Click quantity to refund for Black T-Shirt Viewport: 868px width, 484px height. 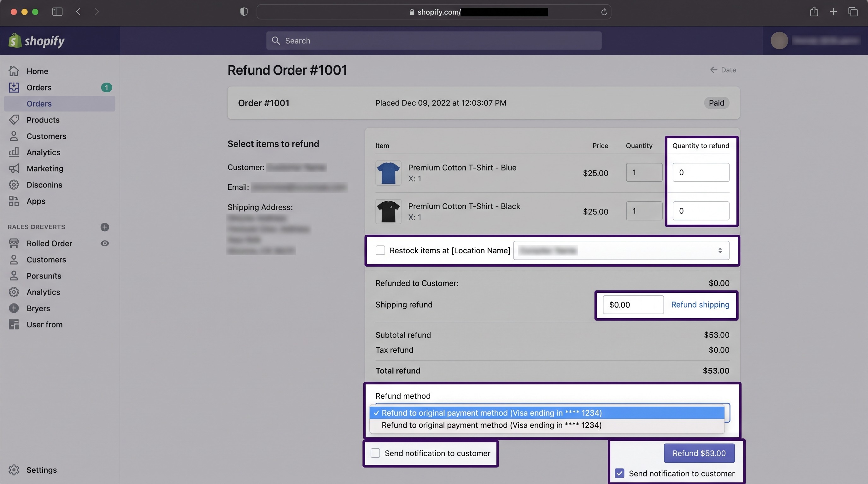(x=701, y=211)
